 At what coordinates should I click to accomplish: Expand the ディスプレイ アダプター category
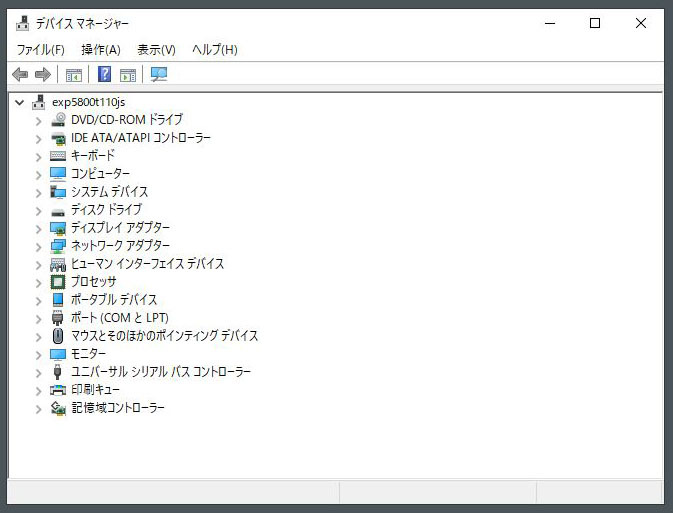39,229
